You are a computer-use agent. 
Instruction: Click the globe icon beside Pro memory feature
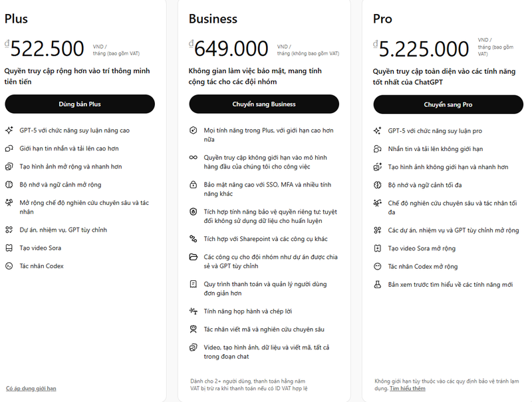tap(378, 185)
